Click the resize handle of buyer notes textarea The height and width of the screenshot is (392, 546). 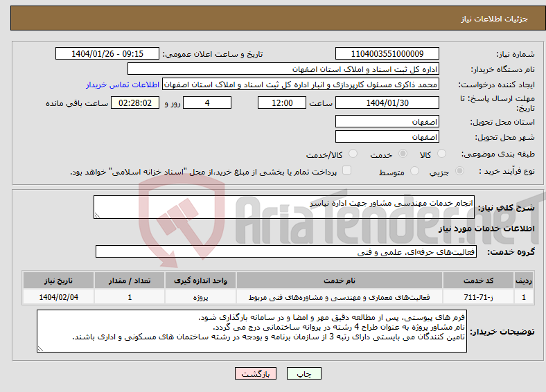click(40, 349)
